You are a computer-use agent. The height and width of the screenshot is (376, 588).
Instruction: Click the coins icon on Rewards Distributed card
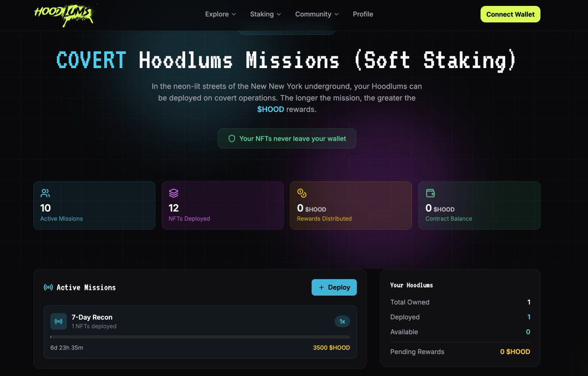click(x=302, y=193)
